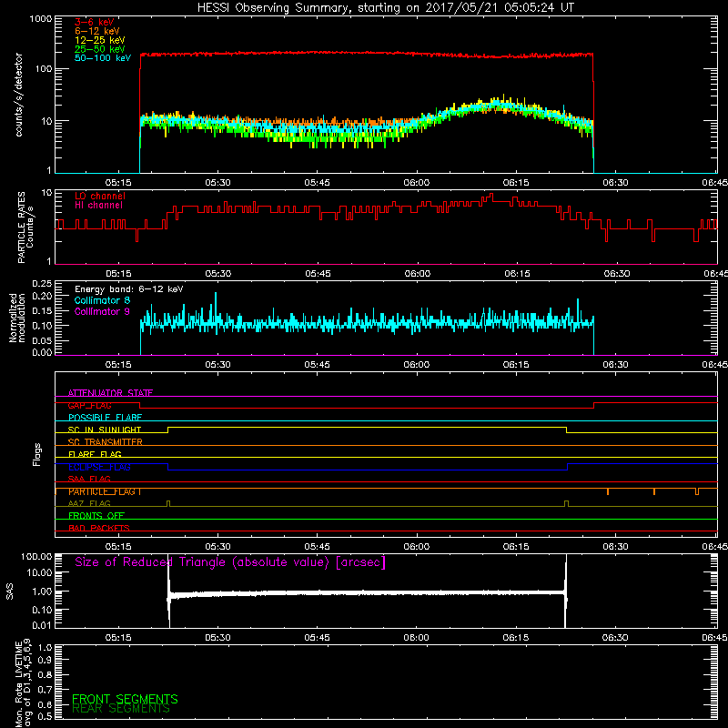Click the 'Energy band: 6-12 keV' label

129,289
